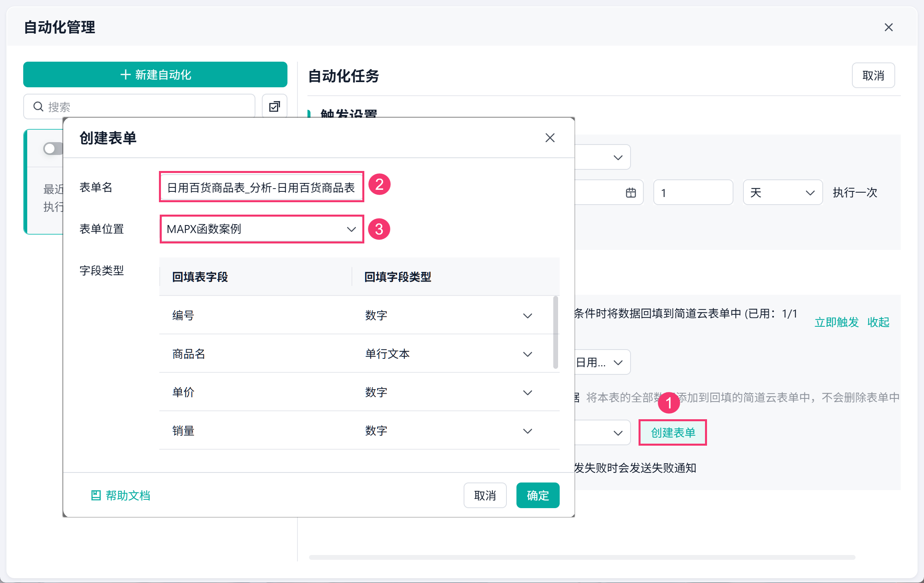Open the 天 interval unit dropdown

[x=783, y=193]
